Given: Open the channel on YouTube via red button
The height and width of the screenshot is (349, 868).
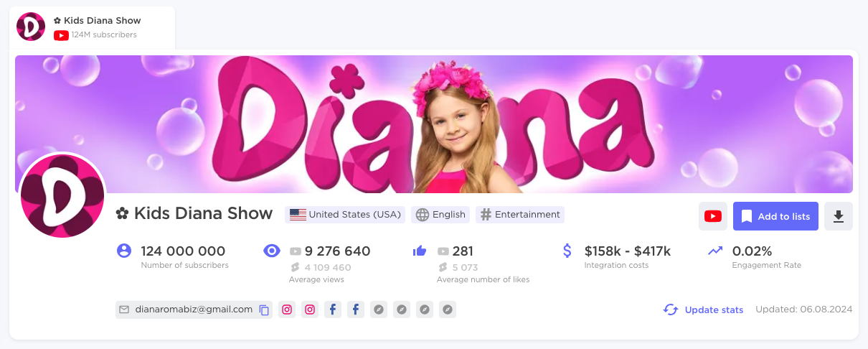Looking at the screenshot, I should tap(713, 216).
